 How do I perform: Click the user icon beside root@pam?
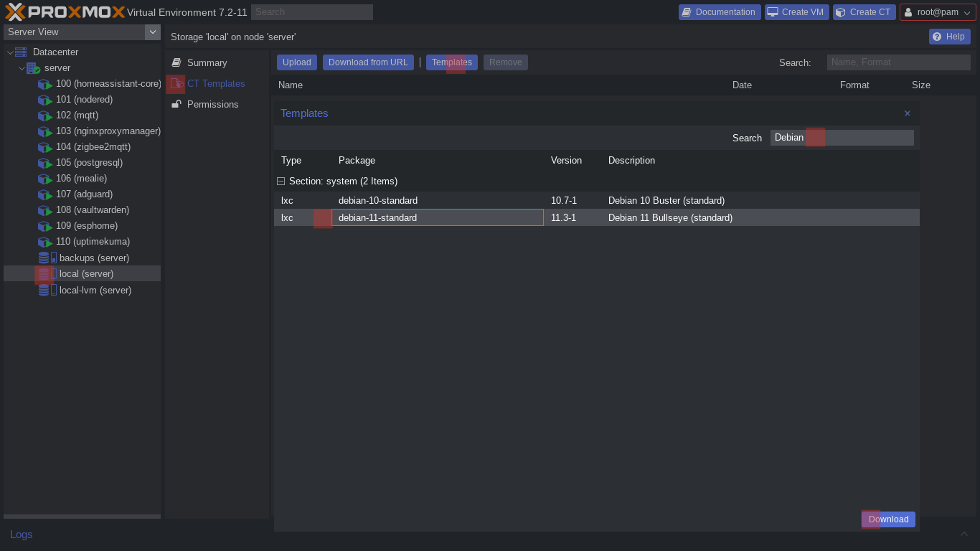tap(908, 12)
